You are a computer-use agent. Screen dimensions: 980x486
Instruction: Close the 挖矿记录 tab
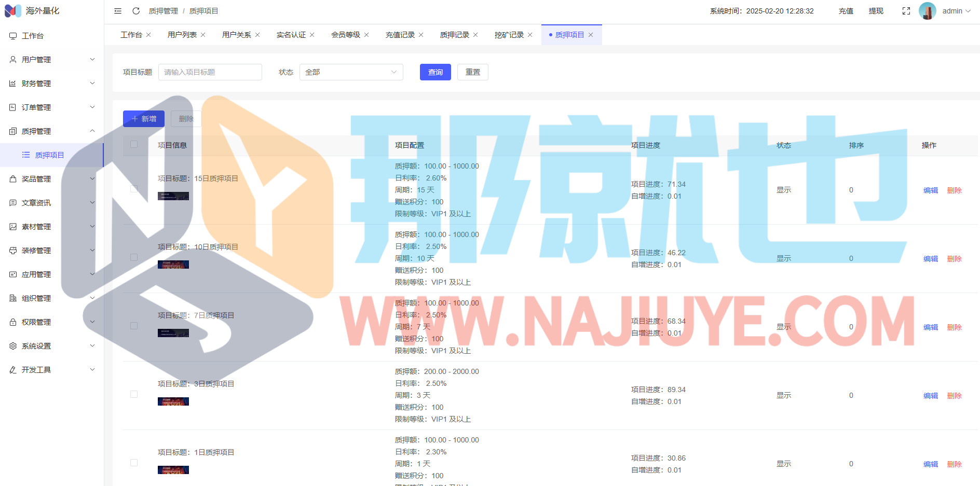point(530,35)
